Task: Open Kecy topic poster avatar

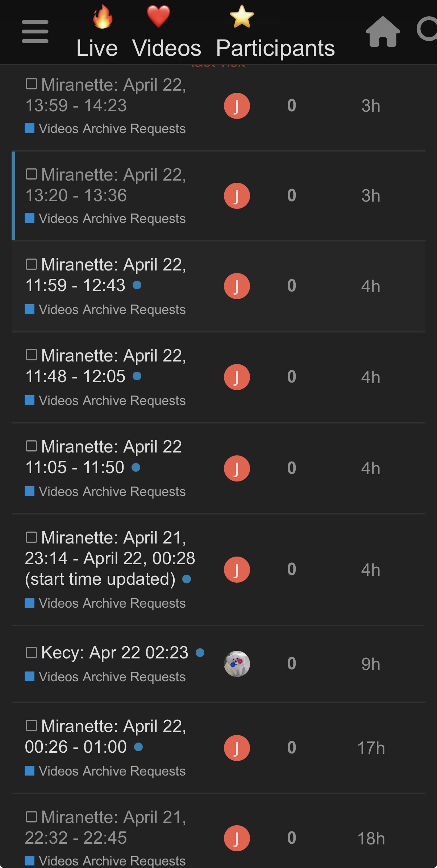Action: point(237,664)
